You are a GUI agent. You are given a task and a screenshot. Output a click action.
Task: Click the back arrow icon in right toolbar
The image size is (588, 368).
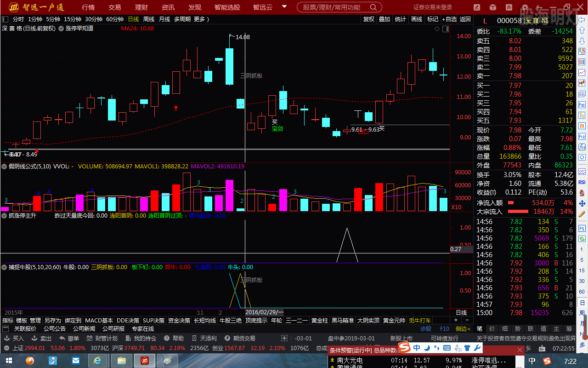(x=582, y=19)
